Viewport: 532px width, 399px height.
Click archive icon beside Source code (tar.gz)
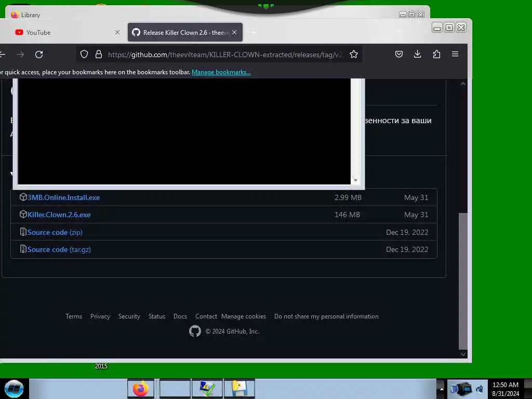pos(23,249)
